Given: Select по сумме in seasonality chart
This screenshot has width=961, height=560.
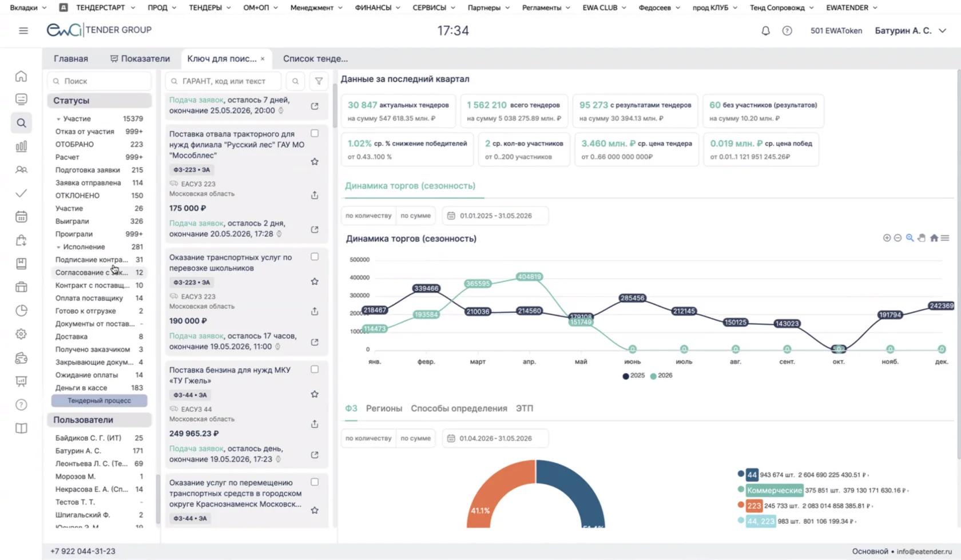Looking at the screenshot, I should pyautogui.click(x=415, y=216).
